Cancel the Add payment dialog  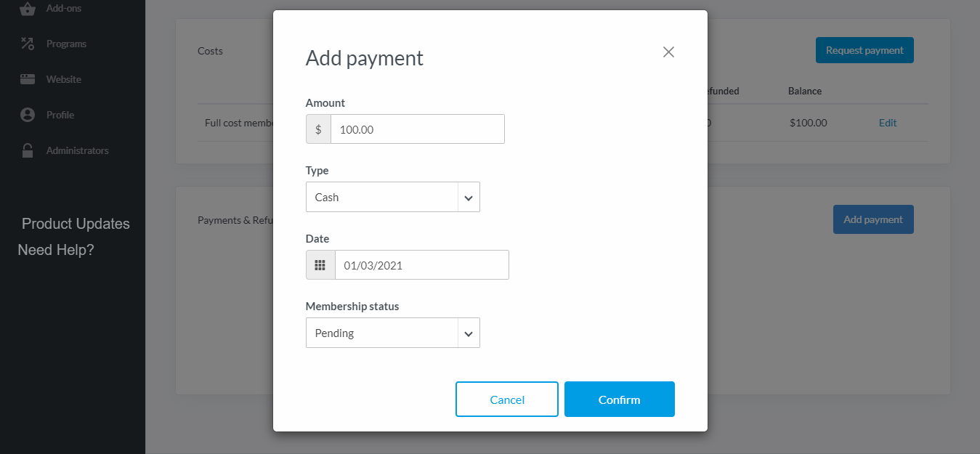point(507,400)
